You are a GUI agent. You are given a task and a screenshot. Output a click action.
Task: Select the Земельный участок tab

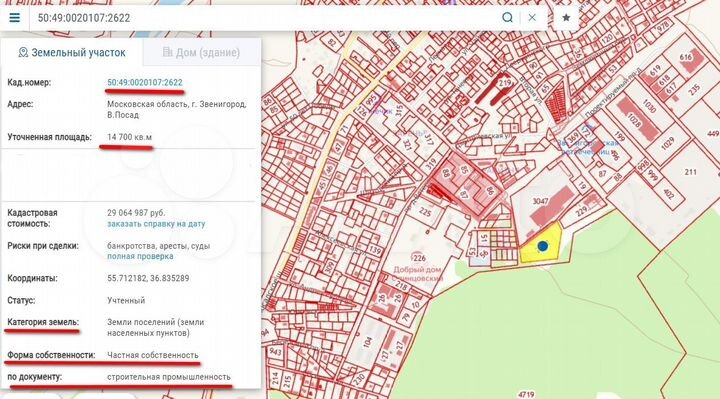(72, 52)
